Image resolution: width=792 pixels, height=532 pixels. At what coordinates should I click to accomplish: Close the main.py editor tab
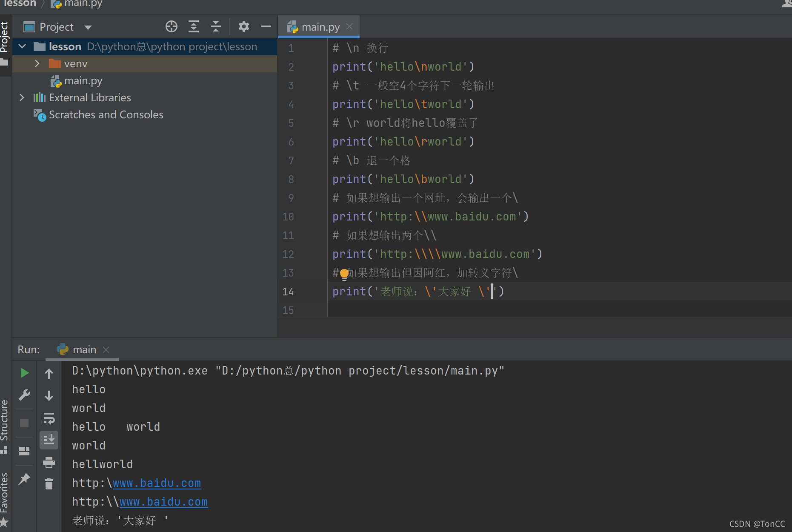point(349,27)
